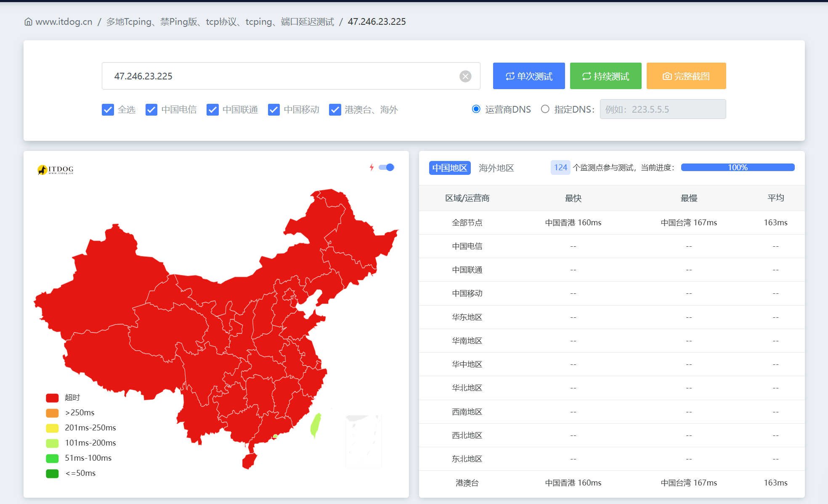Click the IP address input field
This screenshot has width=828, height=504.
(x=291, y=76)
